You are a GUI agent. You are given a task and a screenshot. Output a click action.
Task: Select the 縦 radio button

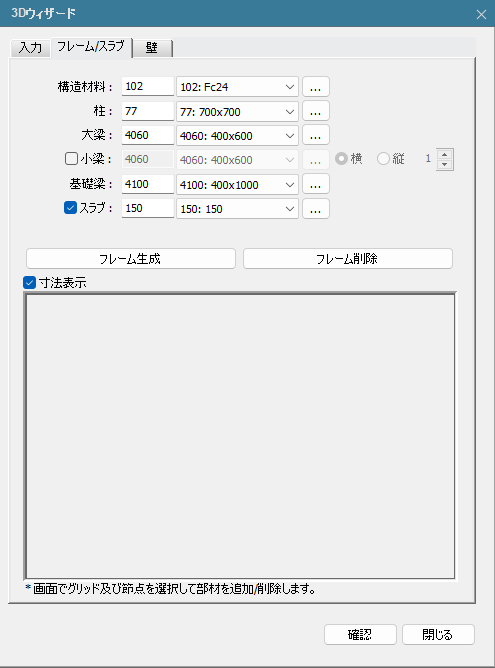click(x=383, y=159)
